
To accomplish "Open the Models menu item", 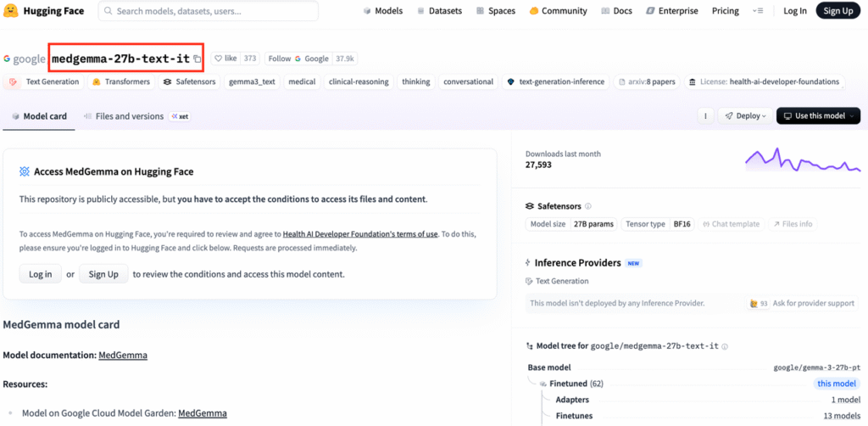I will point(382,11).
